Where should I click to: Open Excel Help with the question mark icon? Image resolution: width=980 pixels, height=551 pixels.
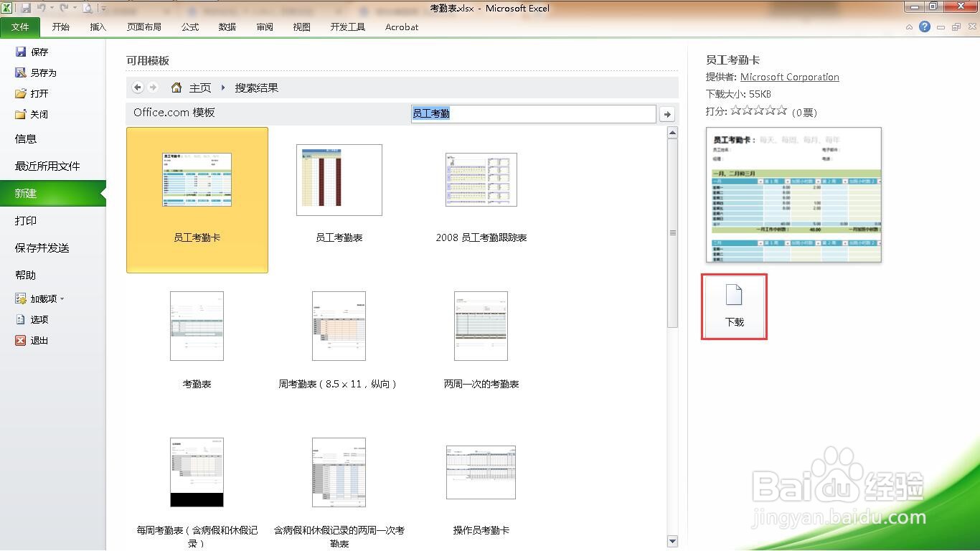pos(925,27)
